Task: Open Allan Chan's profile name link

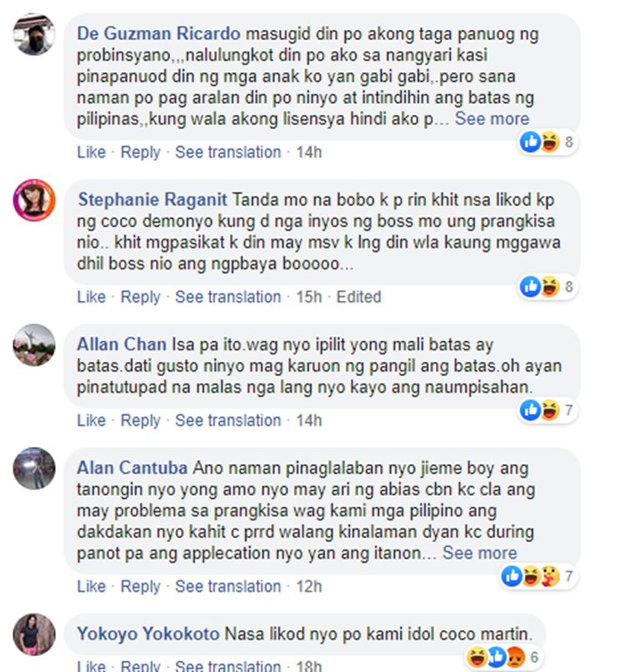Action: coord(122,344)
